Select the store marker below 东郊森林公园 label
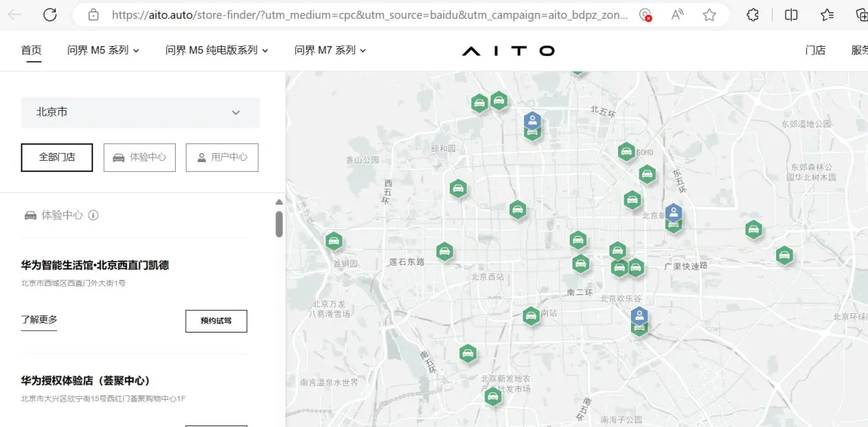Screen dimensions: 868x427 tap(753, 229)
